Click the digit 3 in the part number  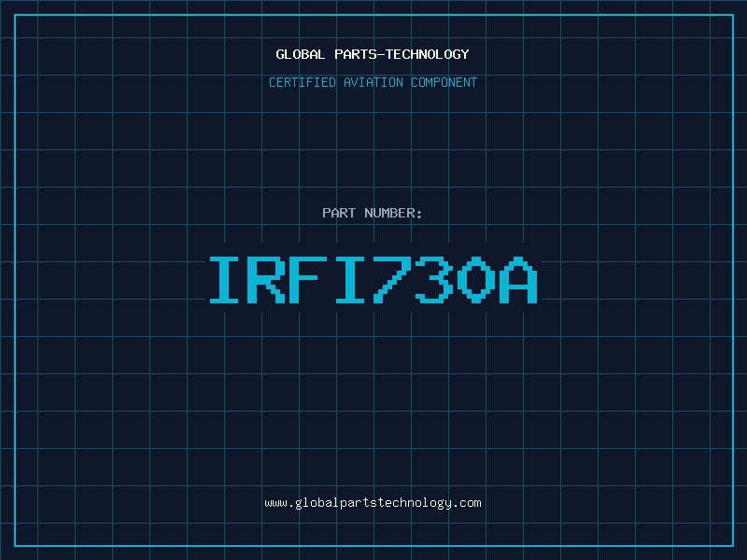tap(435, 279)
